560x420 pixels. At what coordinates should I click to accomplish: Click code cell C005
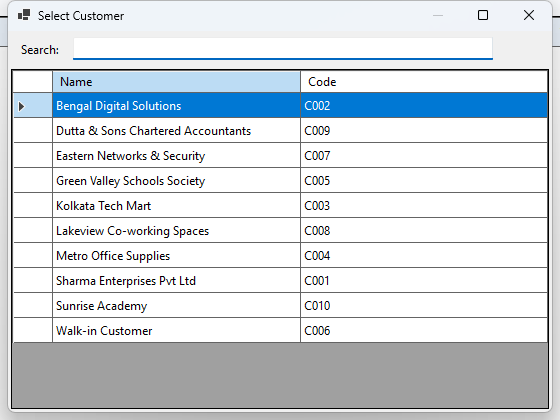[424, 181]
